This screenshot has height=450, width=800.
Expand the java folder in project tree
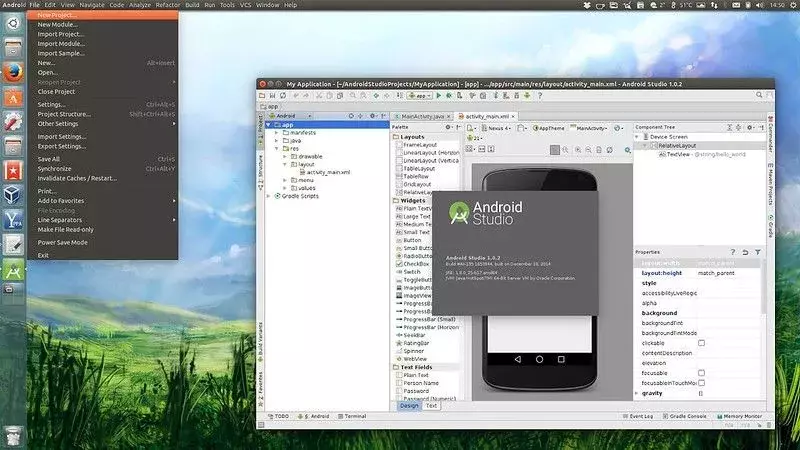pos(277,140)
